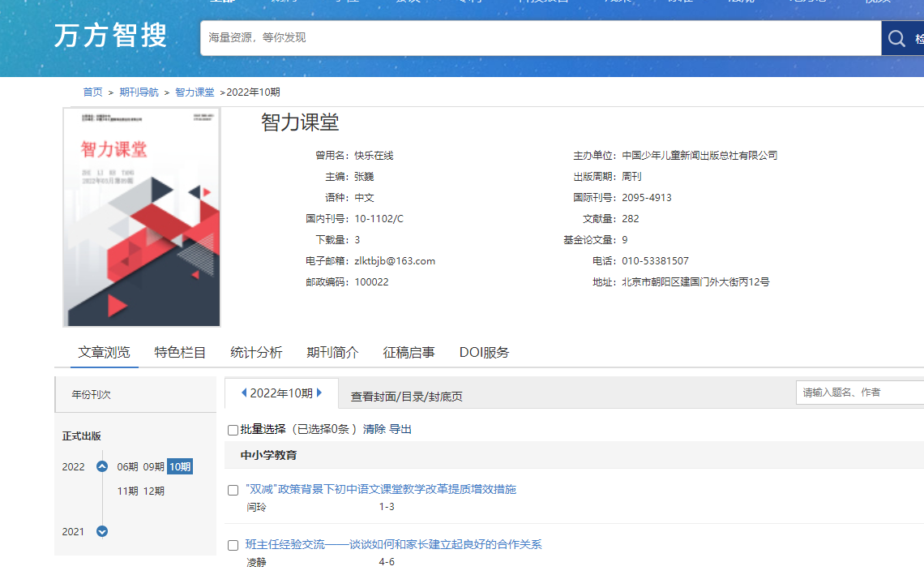Check the box for the "双减" policy article
Viewport: 924px width, 575px height.
(x=233, y=490)
